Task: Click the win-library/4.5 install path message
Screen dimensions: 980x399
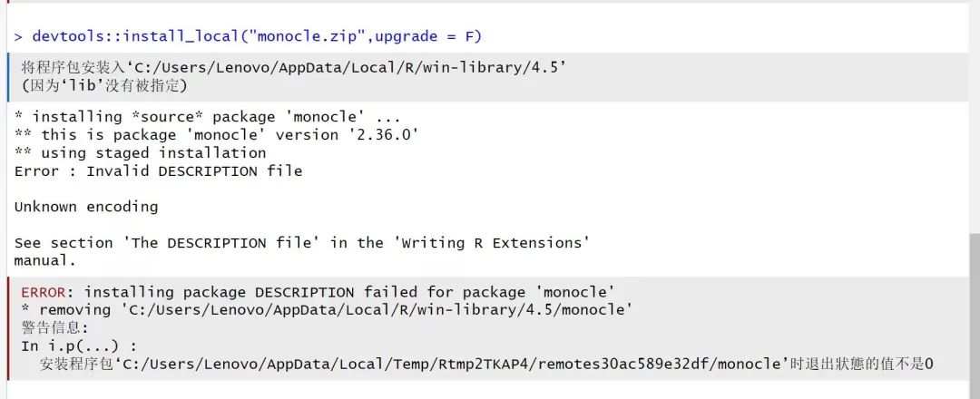Action: click(x=294, y=67)
